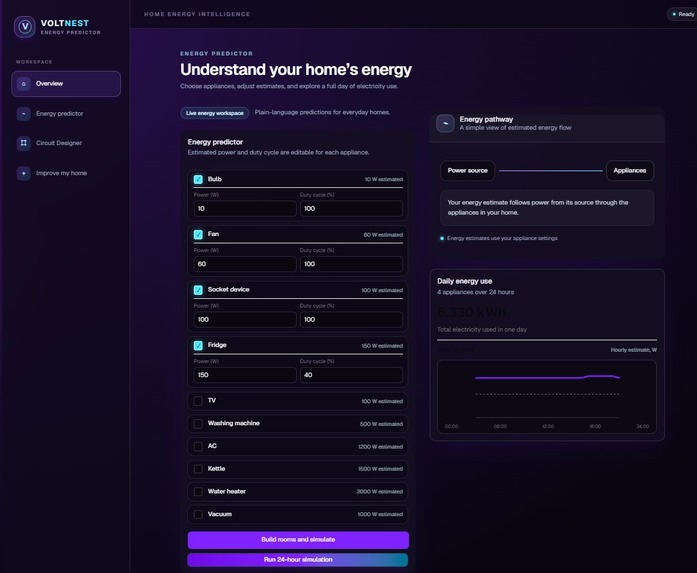Open the Circuit Designer sidebar item
Image resolution: width=697 pixels, height=573 pixels.
tap(66, 143)
